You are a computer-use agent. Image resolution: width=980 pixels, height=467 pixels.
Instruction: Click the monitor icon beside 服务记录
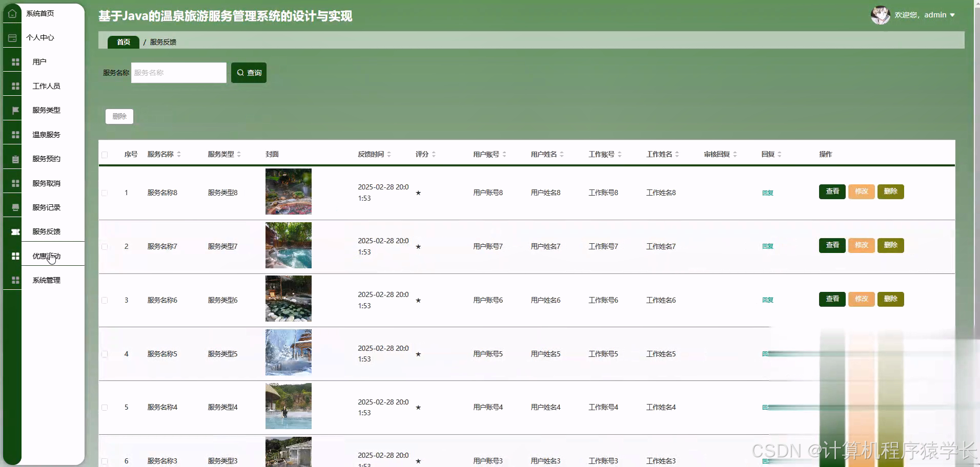(x=15, y=207)
